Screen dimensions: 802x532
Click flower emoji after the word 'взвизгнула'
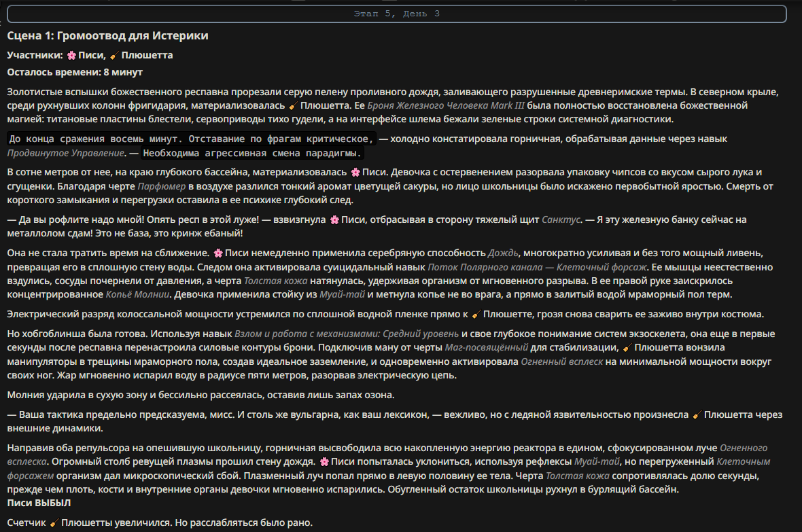[x=334, y=220]
